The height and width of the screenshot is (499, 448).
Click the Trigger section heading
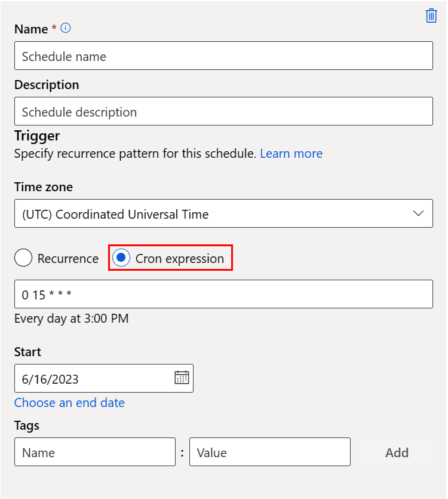click(x=37, y=136)
